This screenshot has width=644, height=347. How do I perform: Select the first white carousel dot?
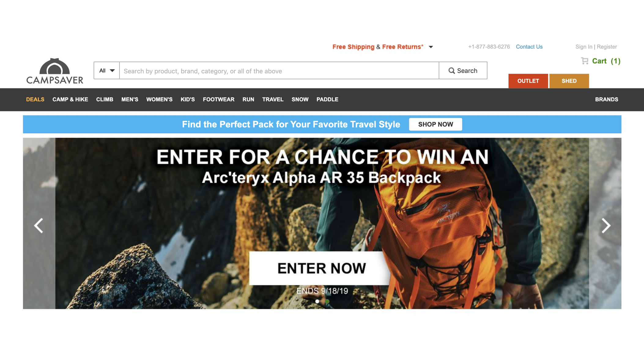click(x=317, y=301)
